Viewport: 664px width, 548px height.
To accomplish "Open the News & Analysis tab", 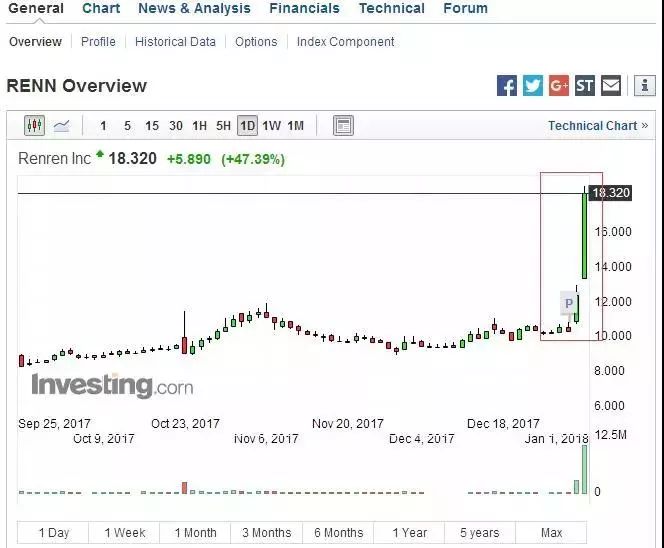I will click(x=194, y=8).
